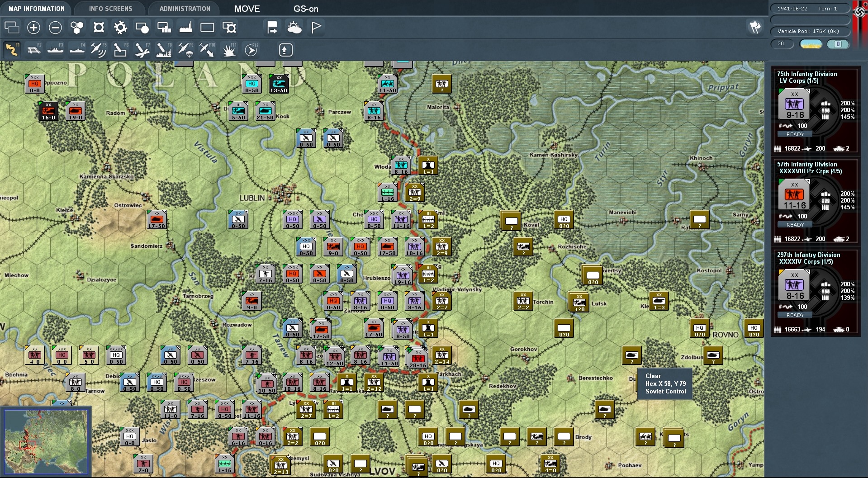Click the upward-arrow box toolbar icon

coord(285,50)
